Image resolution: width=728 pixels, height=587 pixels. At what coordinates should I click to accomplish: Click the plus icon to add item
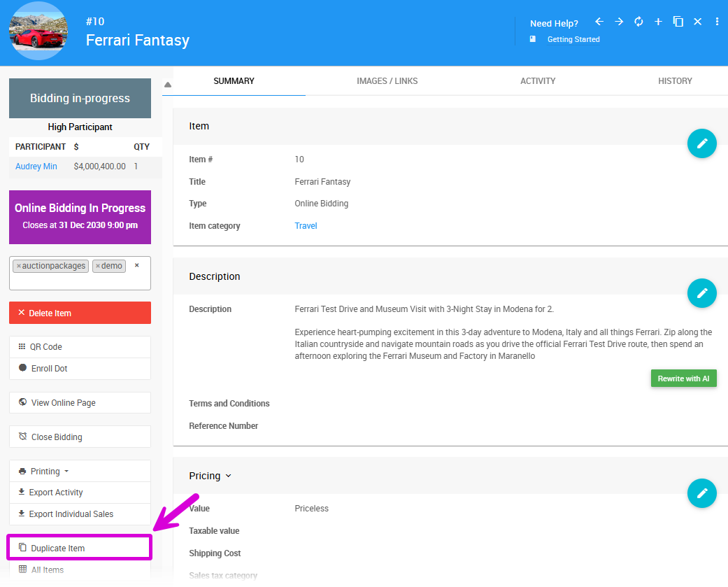pyautogui.click(x=658, y=22)
